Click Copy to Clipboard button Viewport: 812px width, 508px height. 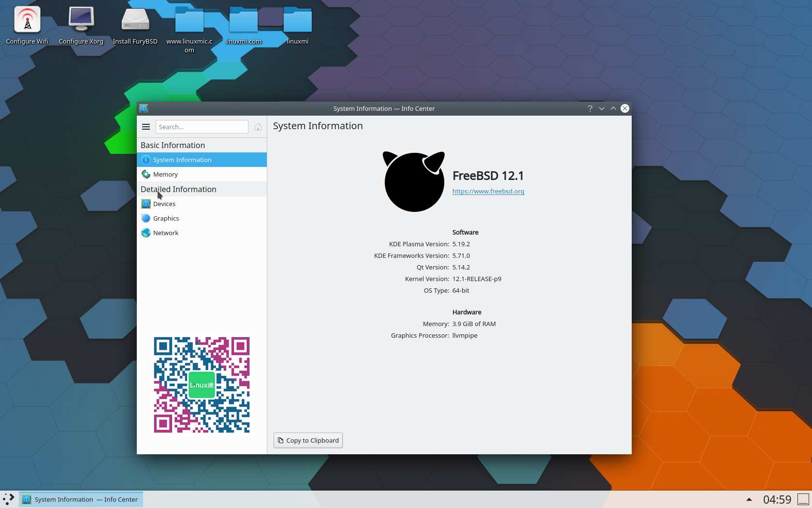click(308, 440)
